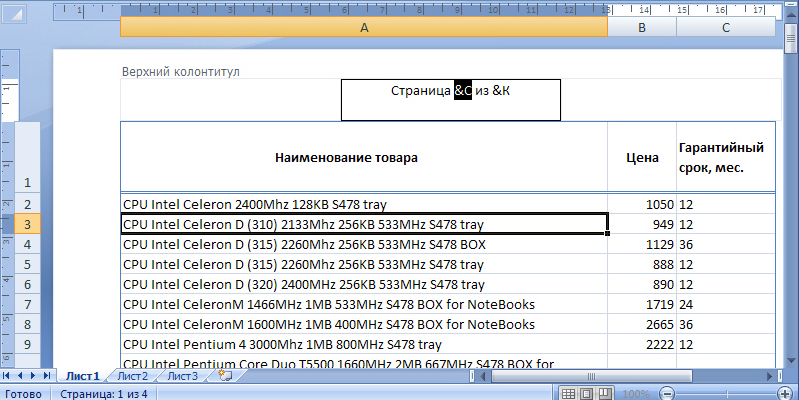The height and width of the screenshot is (400, 799).
Task: Select cell 'Celeron D (315) 2260Mhz ... S478 tray'
Action: pyautogui.click(x=364, y=264)
